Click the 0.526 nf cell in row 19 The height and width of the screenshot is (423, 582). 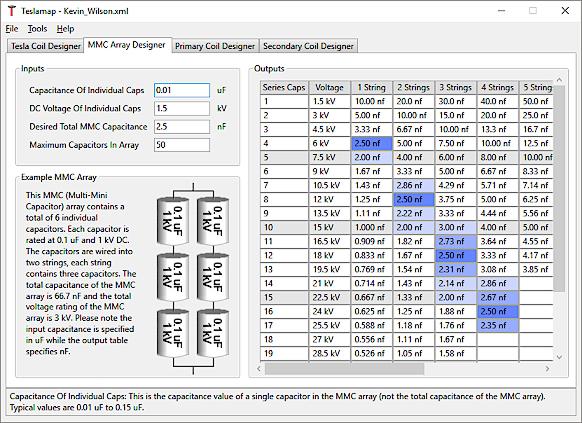point(372,353)
